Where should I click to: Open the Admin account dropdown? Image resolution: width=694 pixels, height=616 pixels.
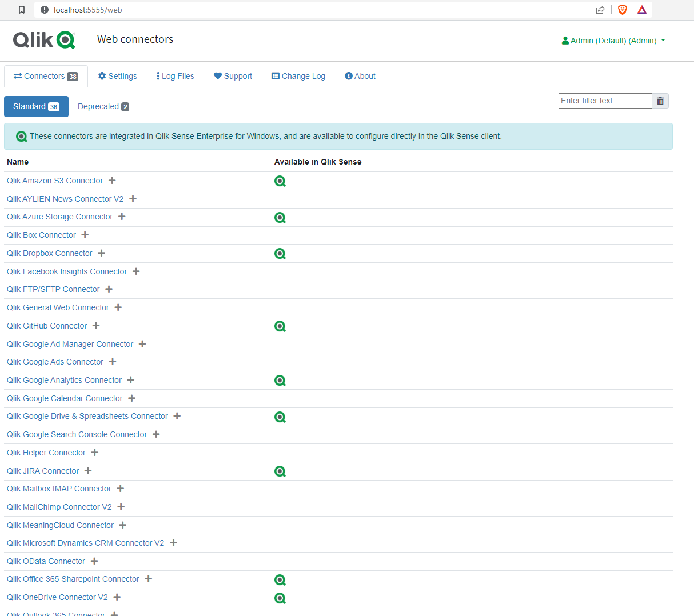[x=613, y=40]
